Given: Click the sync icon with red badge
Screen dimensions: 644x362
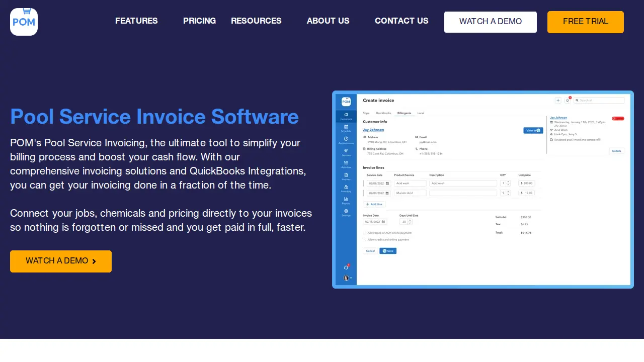Looking at the screenshot, I should pyautogui.click(x=346, y=267).
